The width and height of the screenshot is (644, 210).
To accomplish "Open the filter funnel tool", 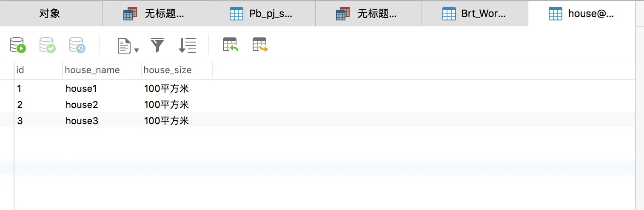I will 157,45.
